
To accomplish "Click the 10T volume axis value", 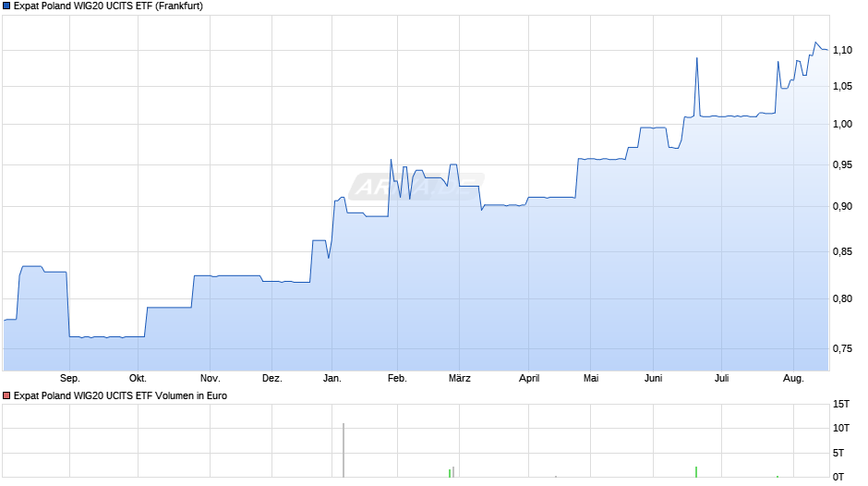I will click(x=841, y=429).
